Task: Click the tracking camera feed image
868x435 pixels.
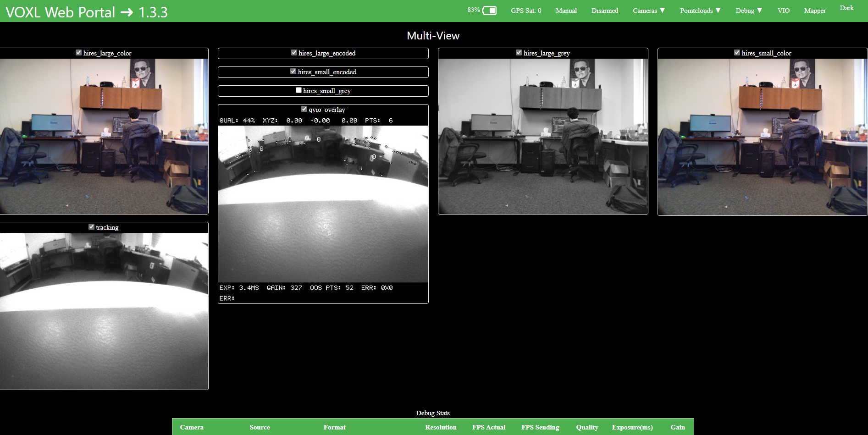Action: coord(104,311)
